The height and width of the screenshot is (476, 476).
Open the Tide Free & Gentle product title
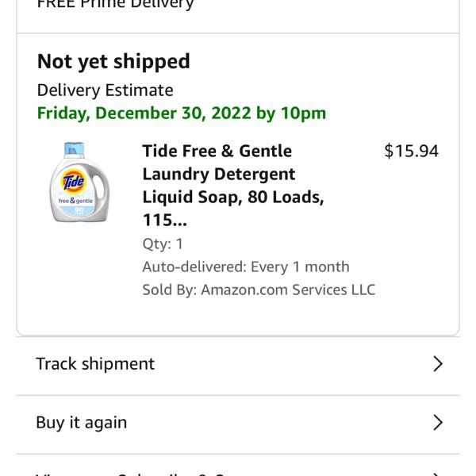click(233, 186)
